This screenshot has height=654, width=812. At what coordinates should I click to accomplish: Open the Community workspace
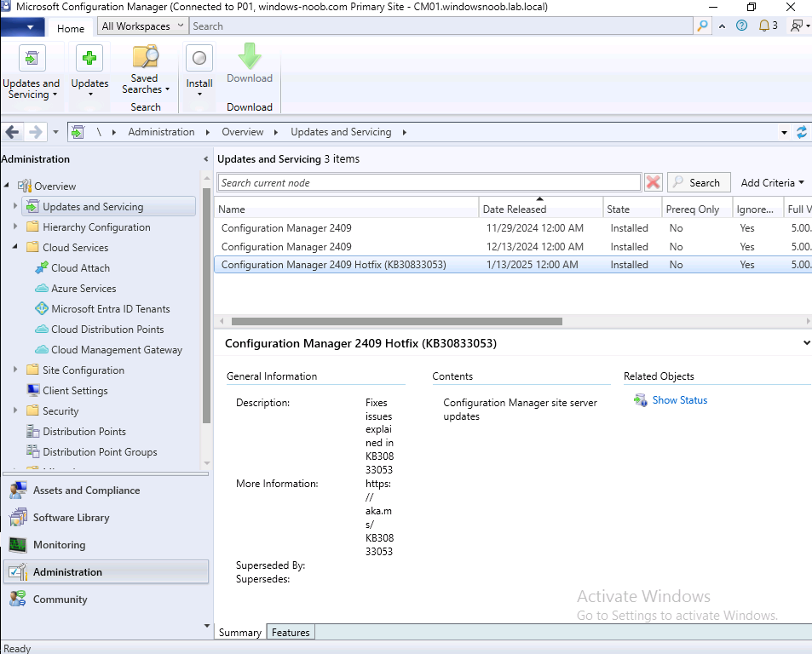pos(106,599)
